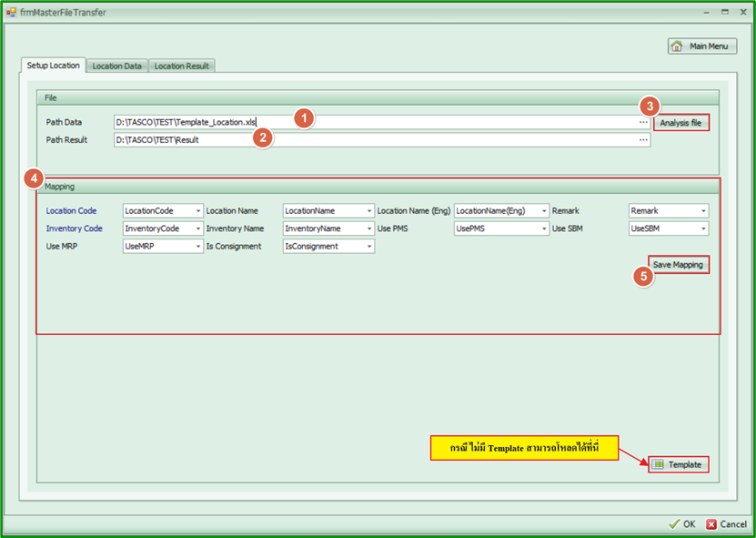Click the Analysis file button

680,123
